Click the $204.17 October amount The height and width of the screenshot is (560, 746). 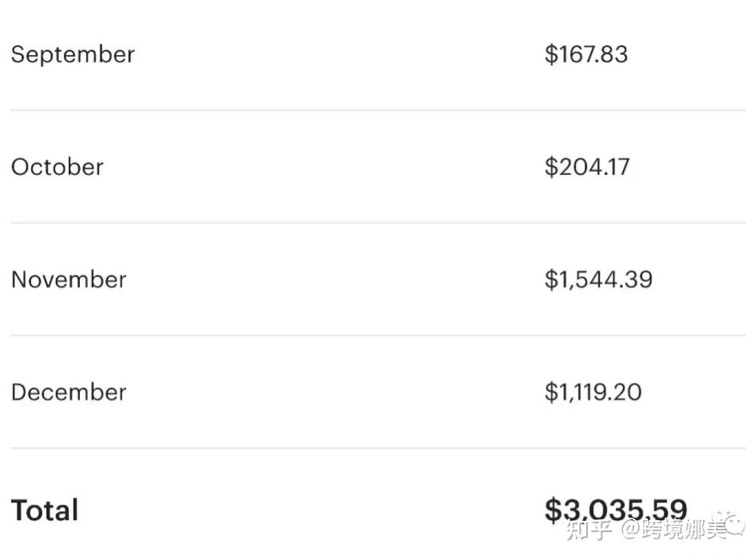coord(587,167)
